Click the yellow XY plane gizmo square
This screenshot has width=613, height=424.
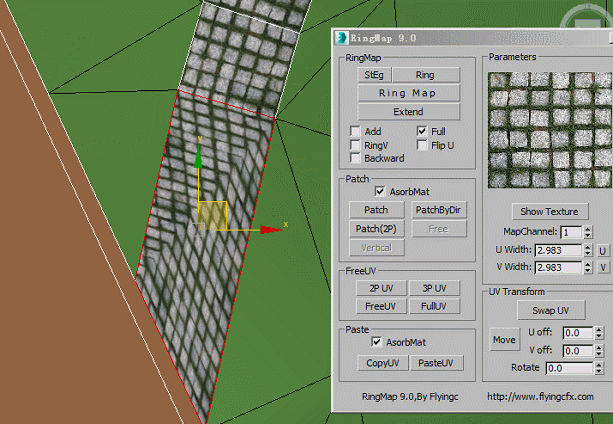[x=213, y=215]
